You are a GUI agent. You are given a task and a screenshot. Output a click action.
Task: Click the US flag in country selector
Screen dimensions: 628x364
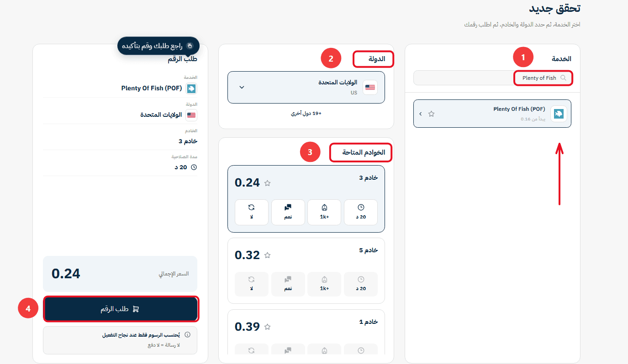coord(370,87)
